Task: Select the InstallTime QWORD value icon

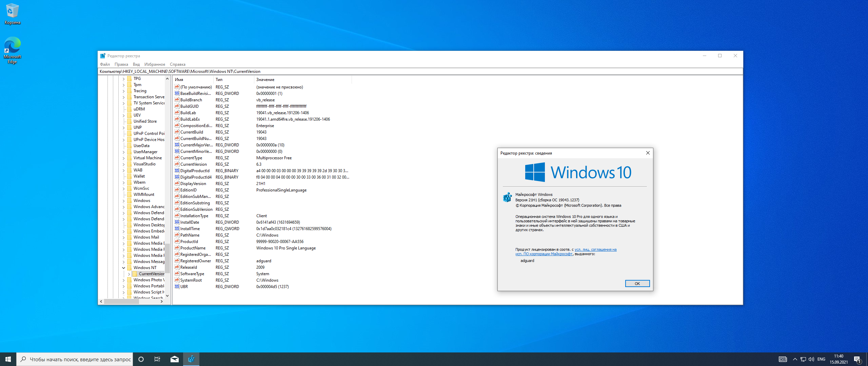Action: tap(177, 228)
